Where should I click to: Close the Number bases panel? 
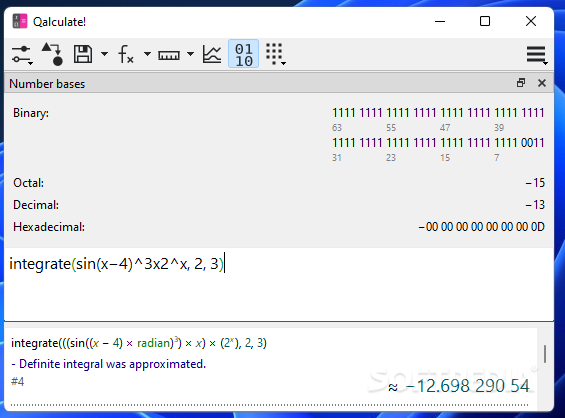[x=542, y=83]
